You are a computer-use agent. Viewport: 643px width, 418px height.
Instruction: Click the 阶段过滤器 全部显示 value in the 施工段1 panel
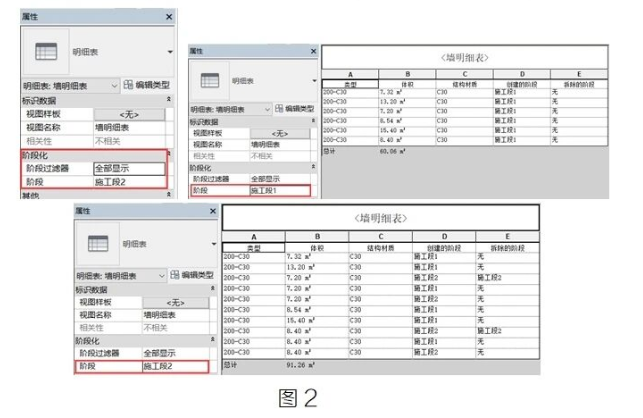pos(280,179)
